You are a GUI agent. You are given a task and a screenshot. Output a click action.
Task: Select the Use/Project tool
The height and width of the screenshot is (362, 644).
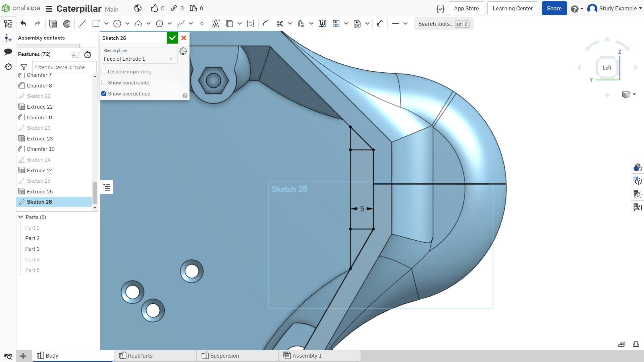coord(229,24)
